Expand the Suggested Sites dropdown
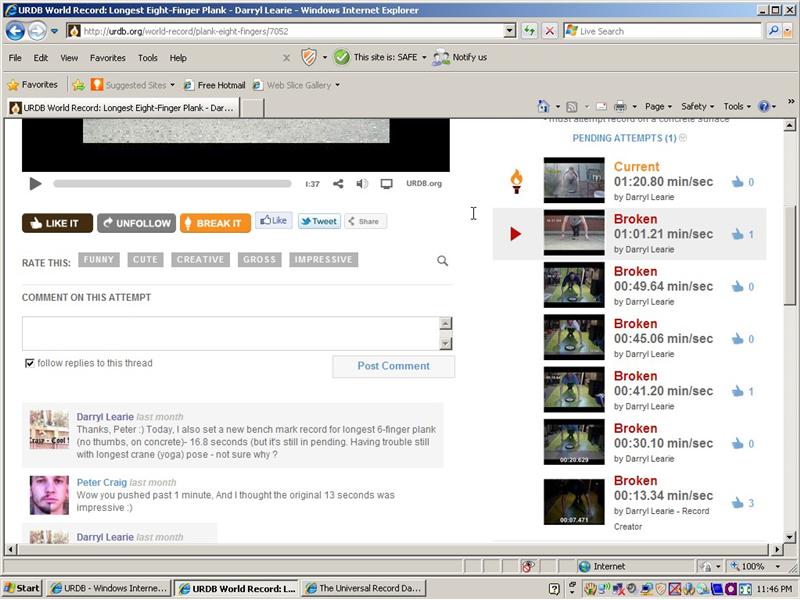 [x=172, y=85]
